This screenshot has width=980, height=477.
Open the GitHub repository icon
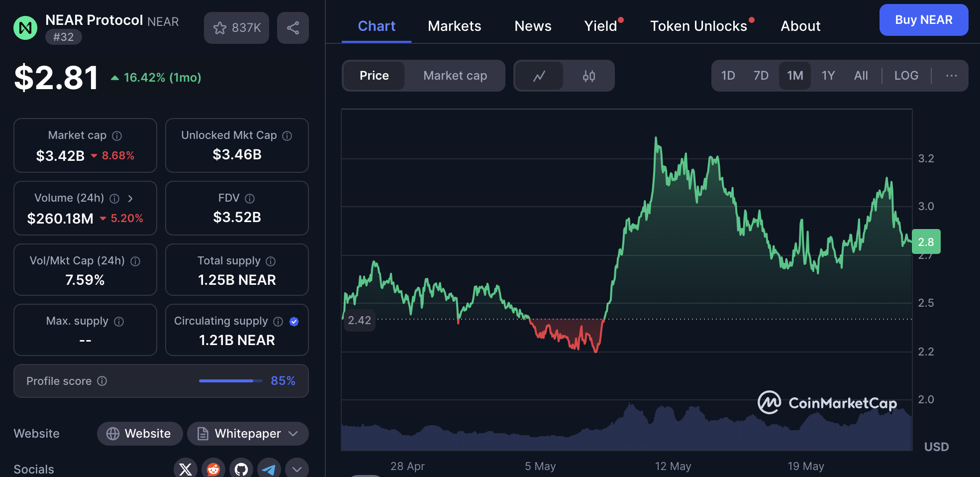pos(240,469)
